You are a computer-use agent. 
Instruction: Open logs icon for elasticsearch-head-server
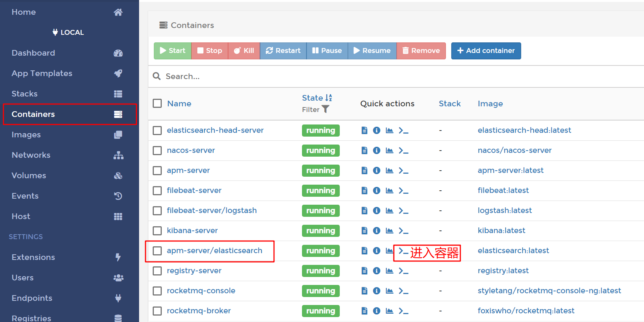point(364,131)
